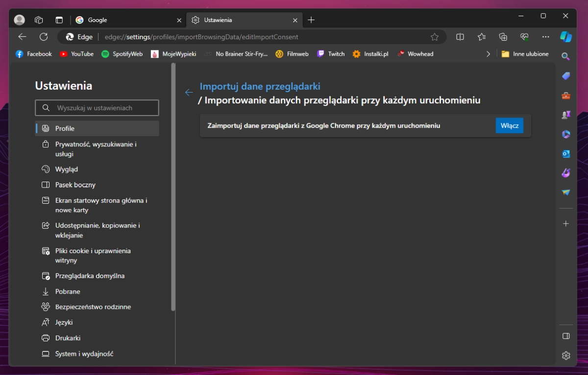Add this page to favorites with the star
This screenshot has width=588, height=375.
pos(434,37)
